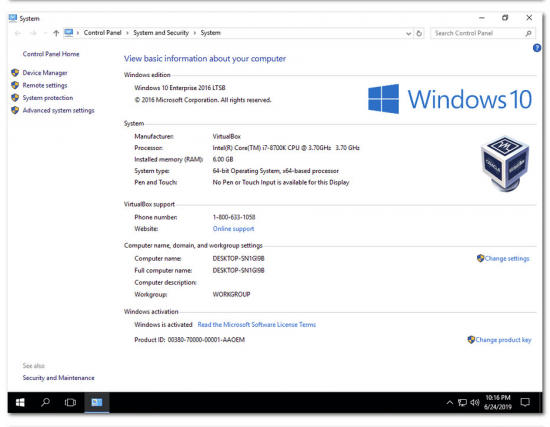Expand chevron after Control Panel breadcrumb
Screen dimensions: 550x427
point(127,33)
